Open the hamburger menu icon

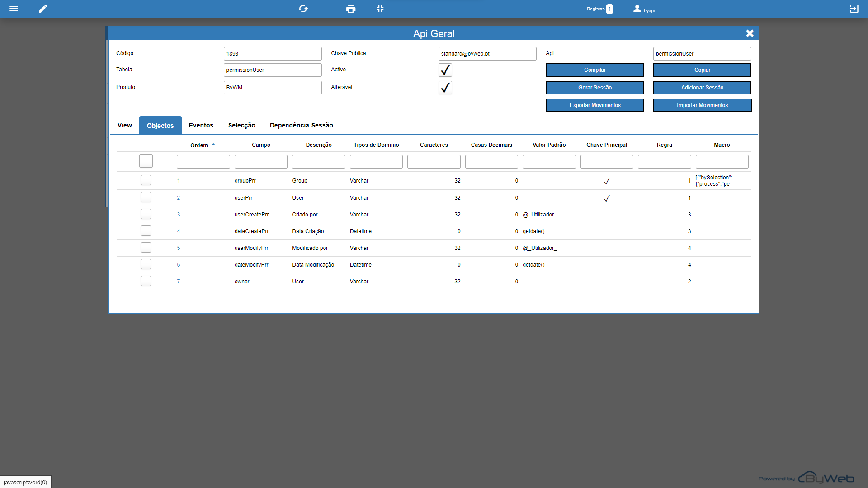(x=14, y=9)
